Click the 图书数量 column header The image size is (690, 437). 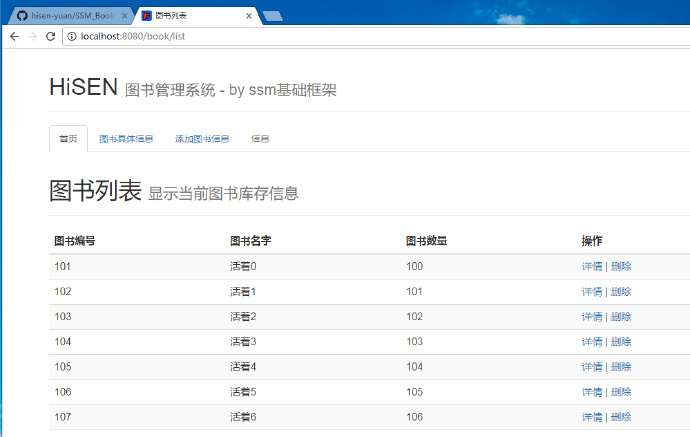coord(426,241)
